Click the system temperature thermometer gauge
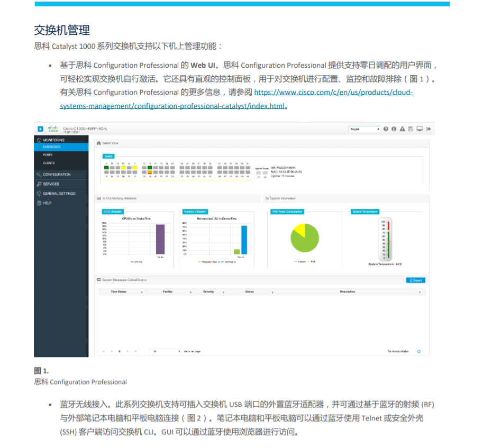 pos(385,239)
